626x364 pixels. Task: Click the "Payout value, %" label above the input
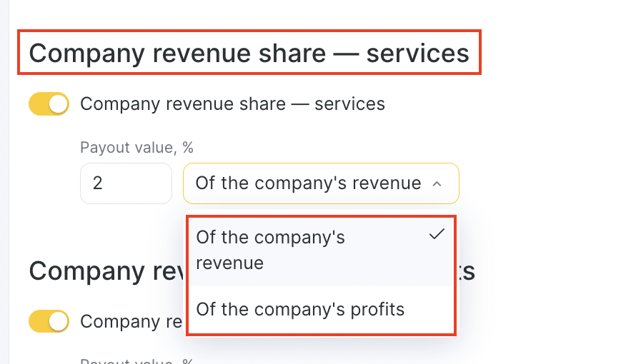point(136,148)
